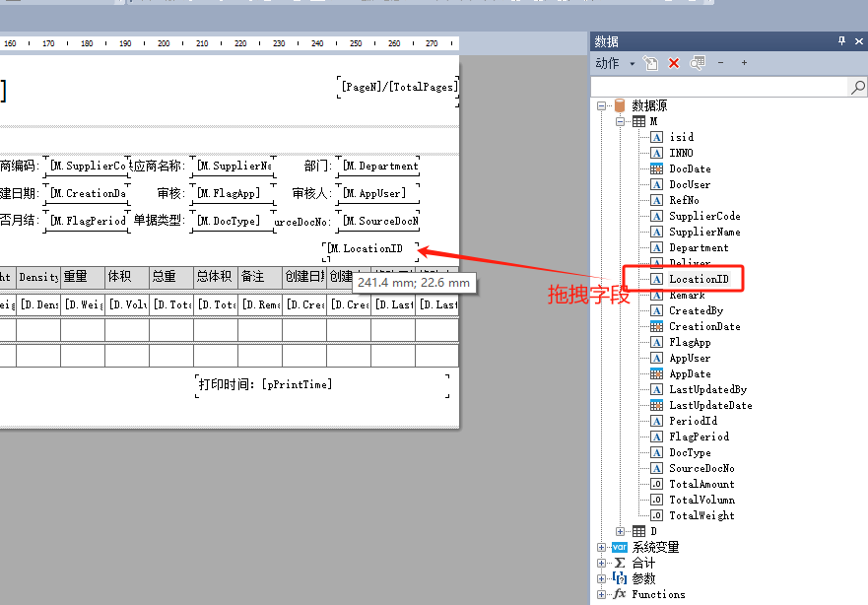Select the DocDate field

tap(690, 168)
